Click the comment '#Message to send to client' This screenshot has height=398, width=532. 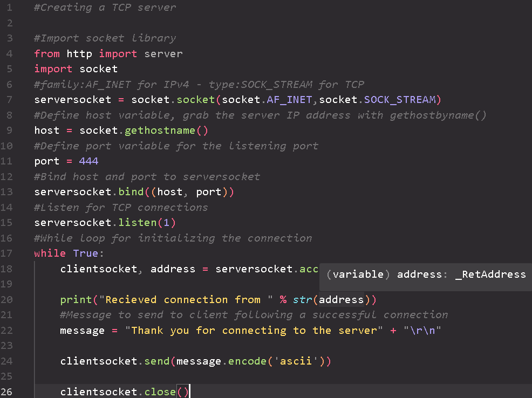254,315
